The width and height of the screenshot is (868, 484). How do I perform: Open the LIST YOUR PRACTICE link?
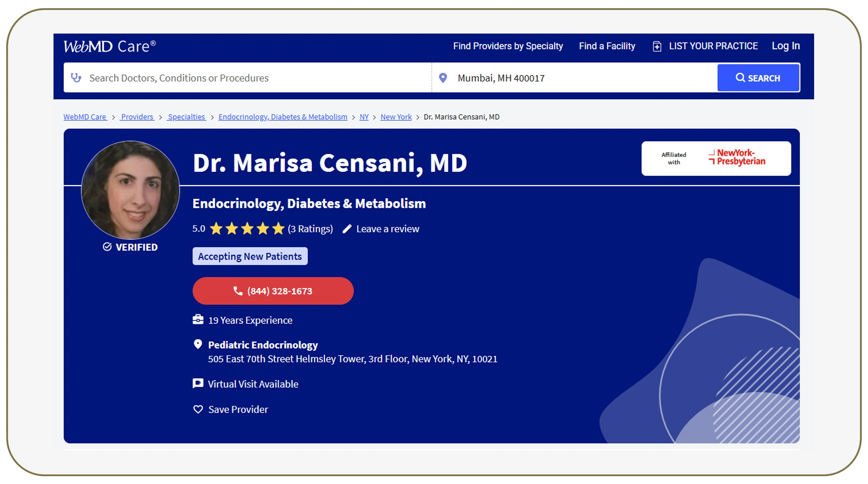click(713, 46)
